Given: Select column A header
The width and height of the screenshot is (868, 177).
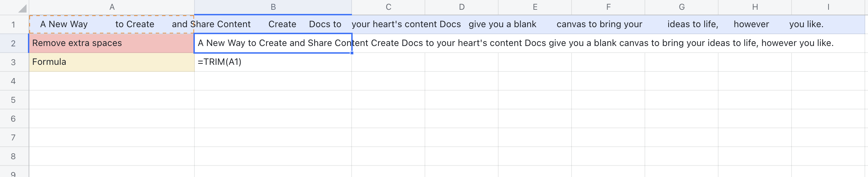Looking at the screenshot, I should point(112,7).
